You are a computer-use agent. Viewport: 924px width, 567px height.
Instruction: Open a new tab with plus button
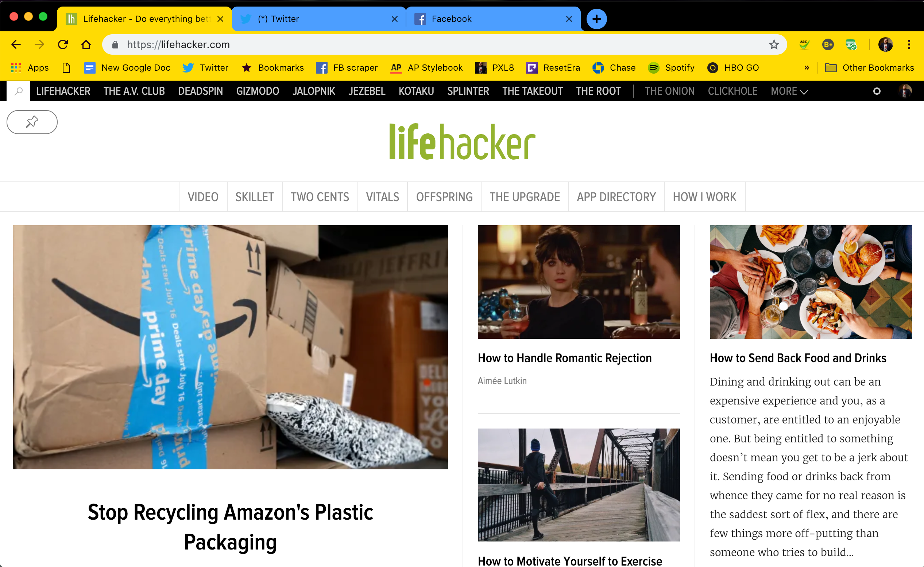click(596, 19)
